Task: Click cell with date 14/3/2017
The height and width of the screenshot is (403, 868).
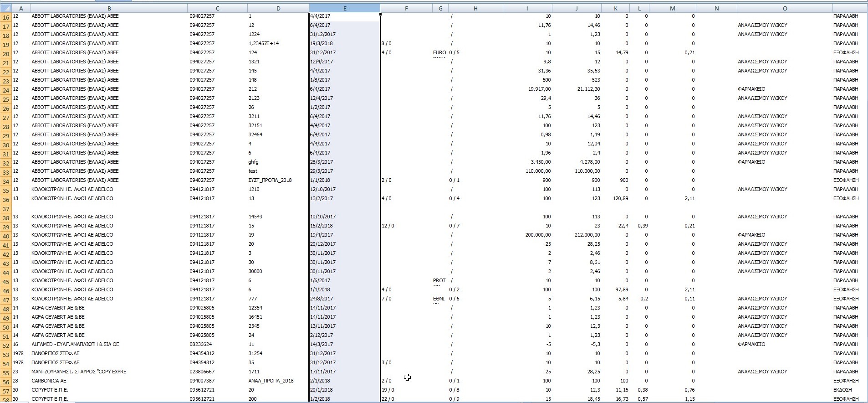Action: tap(344, 344)
